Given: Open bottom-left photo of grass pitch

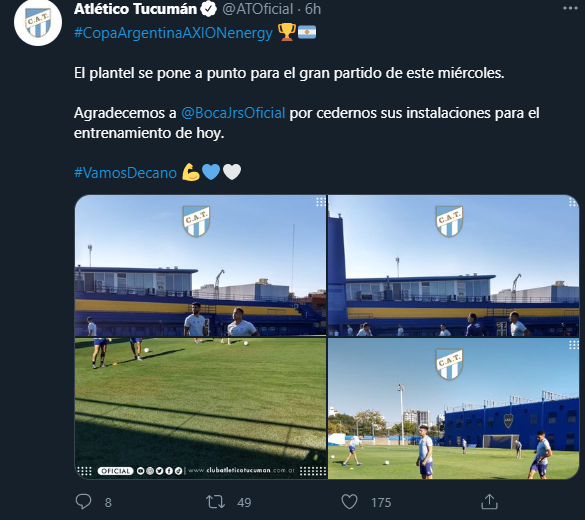Looking at the screenshot, I should click(x=201, y=408).
